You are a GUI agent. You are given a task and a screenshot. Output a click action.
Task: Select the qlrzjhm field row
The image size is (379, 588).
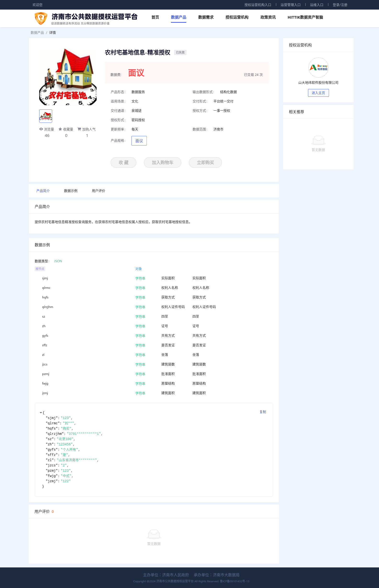154,307
